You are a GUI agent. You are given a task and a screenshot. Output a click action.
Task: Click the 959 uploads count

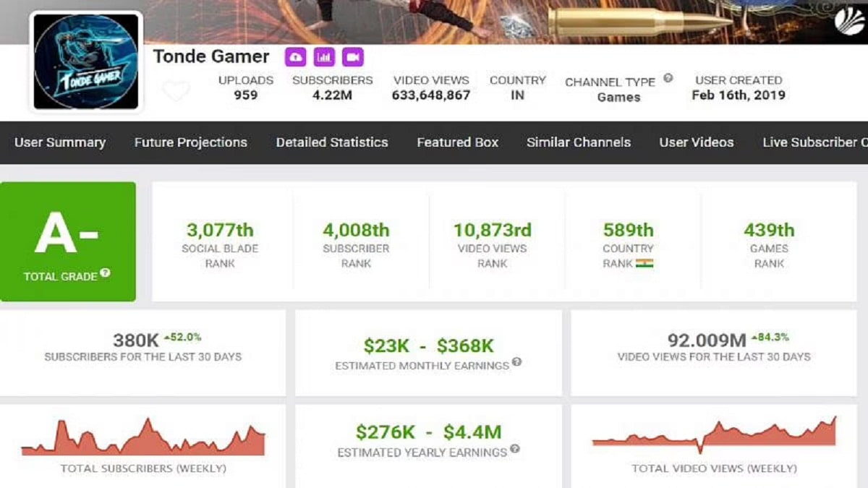[246, 95]
